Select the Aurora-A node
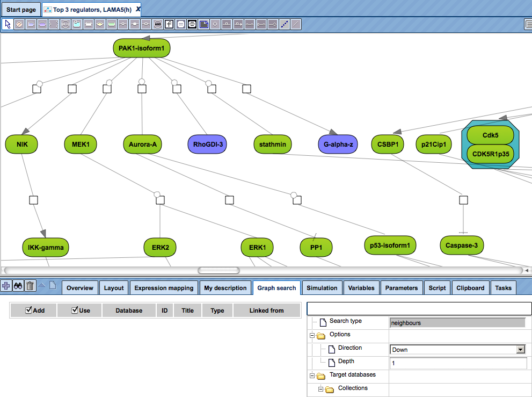 142,145
